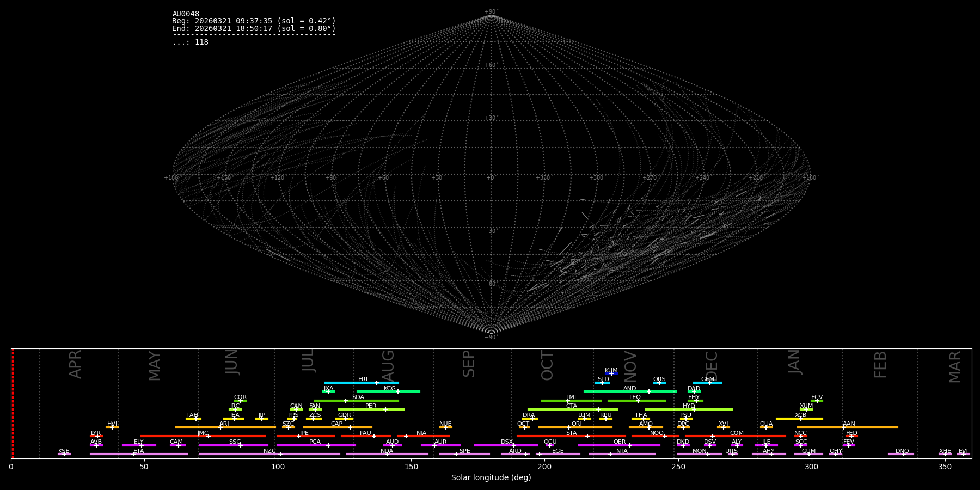Pick the HVI shower label
Image resolution: width=980 pixels, height=490 pixels.
[112, 424]
